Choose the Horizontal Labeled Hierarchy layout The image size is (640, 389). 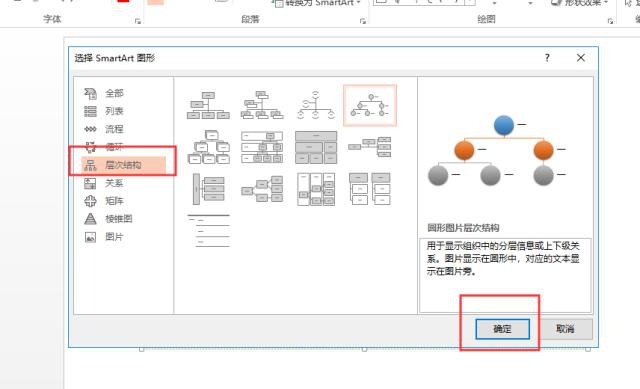tap(316, 189)
